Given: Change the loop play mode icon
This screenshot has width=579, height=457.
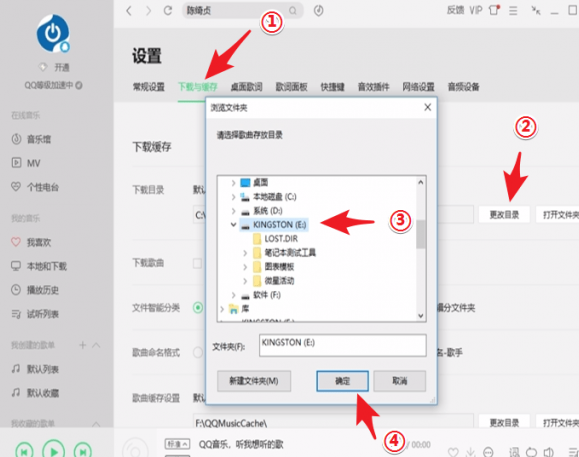Looking at the screenshot, I should pyautogui.click(x=531, y=452).
